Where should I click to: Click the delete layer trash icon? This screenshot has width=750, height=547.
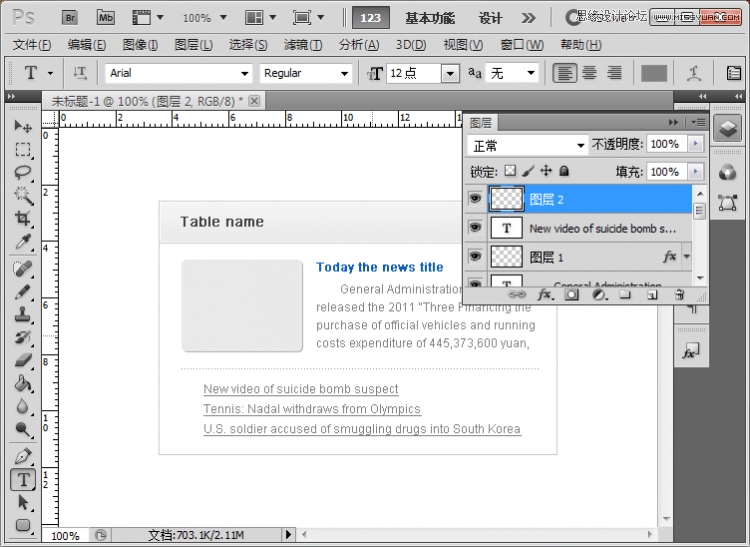pyautogui.click(x=679, y=295)
